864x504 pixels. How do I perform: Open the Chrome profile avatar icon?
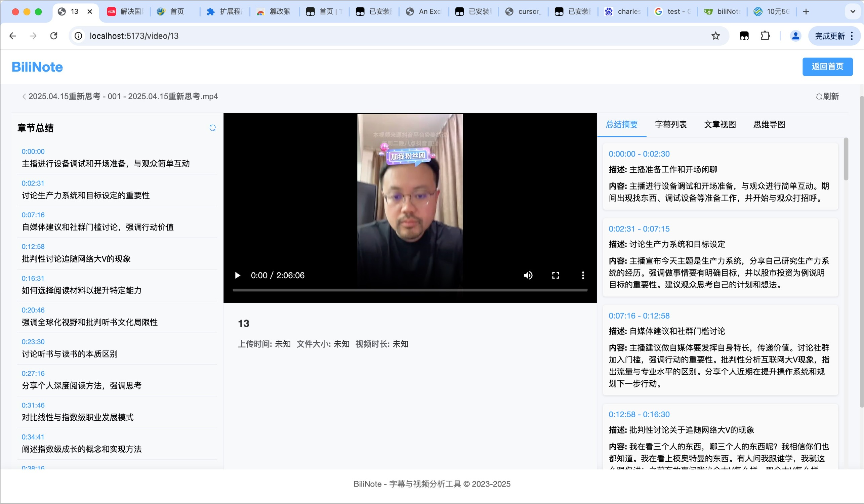pyautogui.click(x=795, y=36)
